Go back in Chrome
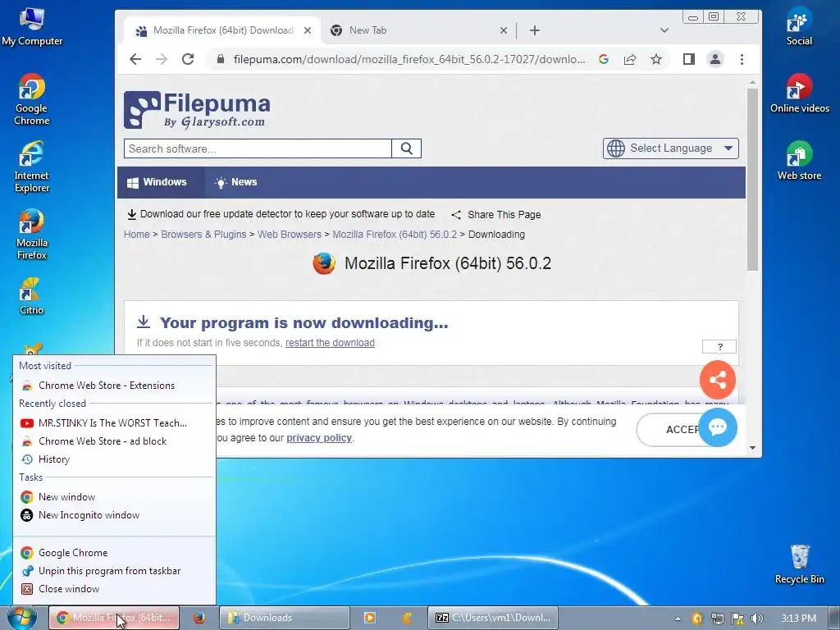The height and width of the screenshot is (630, 840). coord(135,59)
